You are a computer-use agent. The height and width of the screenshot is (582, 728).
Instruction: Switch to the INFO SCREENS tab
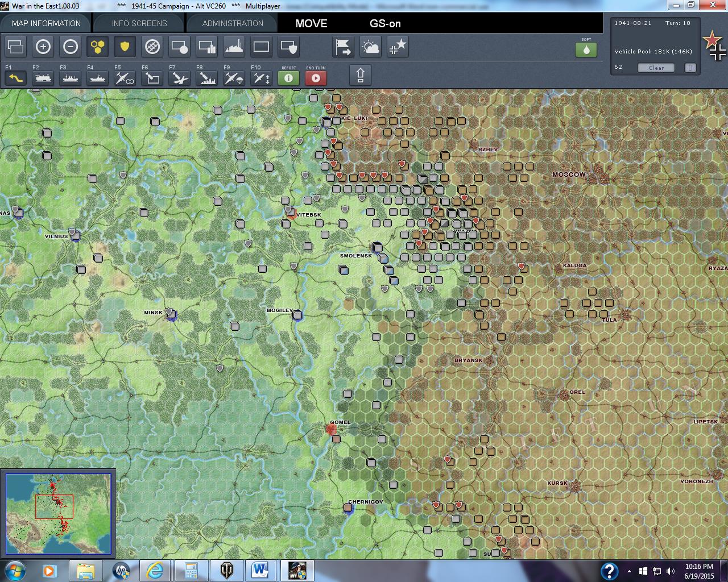click(x=139, y=23)
